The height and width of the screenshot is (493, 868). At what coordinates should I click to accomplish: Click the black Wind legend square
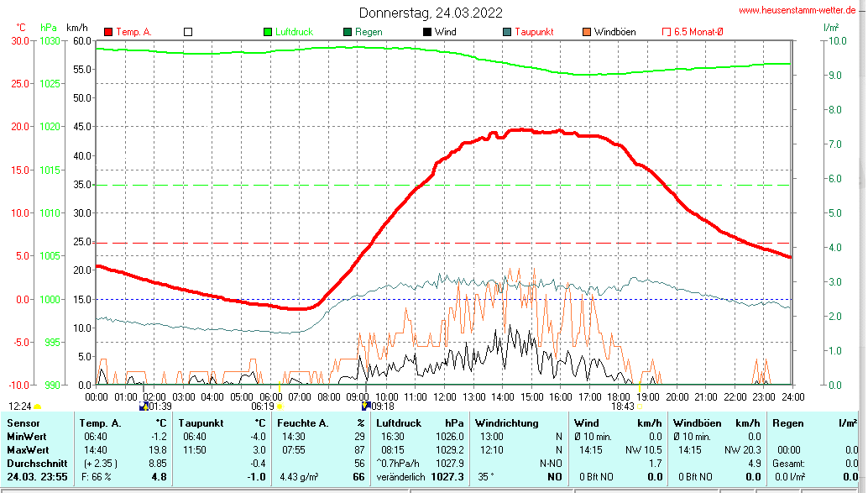(x=427, y=32)
